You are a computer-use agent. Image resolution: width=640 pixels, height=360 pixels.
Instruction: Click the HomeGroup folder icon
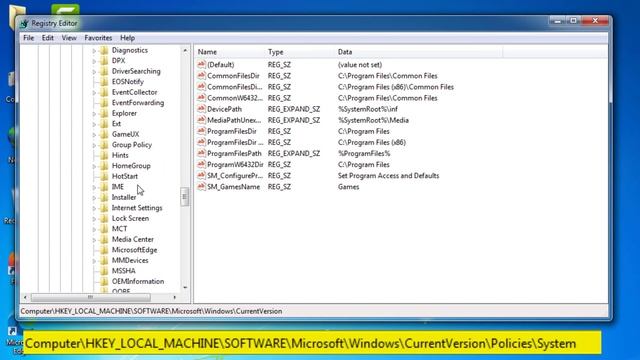pos(104,166)
